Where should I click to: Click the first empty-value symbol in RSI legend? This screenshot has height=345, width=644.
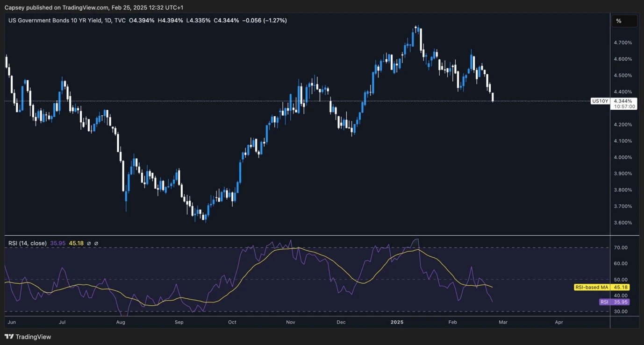(89, 243)
